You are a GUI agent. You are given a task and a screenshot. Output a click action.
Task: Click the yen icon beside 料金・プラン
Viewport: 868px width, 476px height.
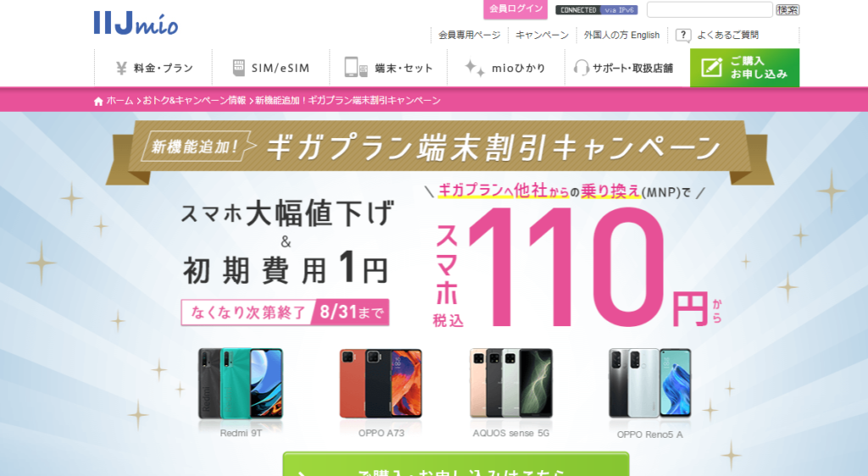(x=122, y=68)
